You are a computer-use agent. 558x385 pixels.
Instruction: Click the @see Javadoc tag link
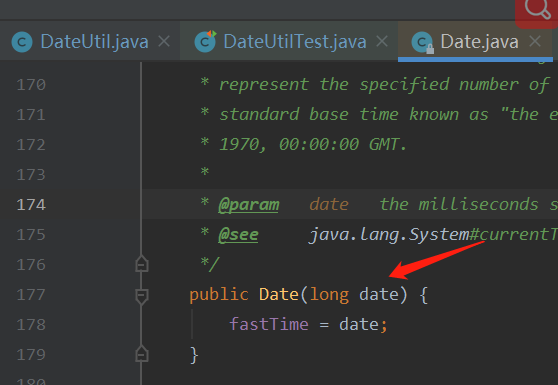238,235
